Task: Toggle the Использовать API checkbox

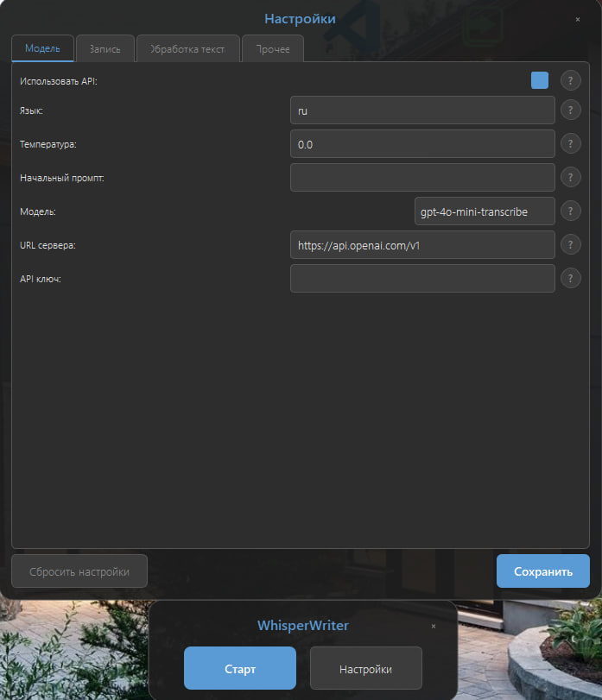Action: (540, 80)
